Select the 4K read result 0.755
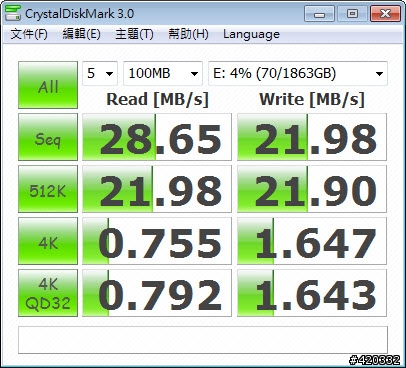This screenshot has width=406, height=368. point(157,241)
